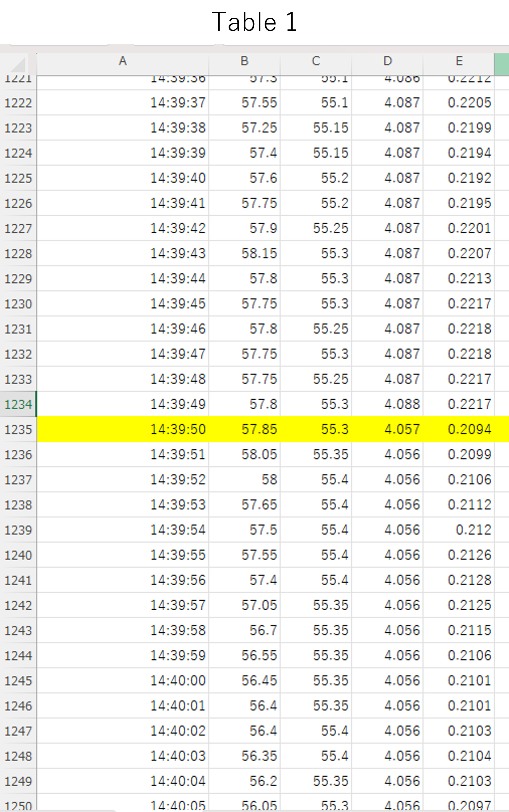Click highlighted cell value 57.85
The width and height of the screenshot is (509, 812).
coord(244,429)
